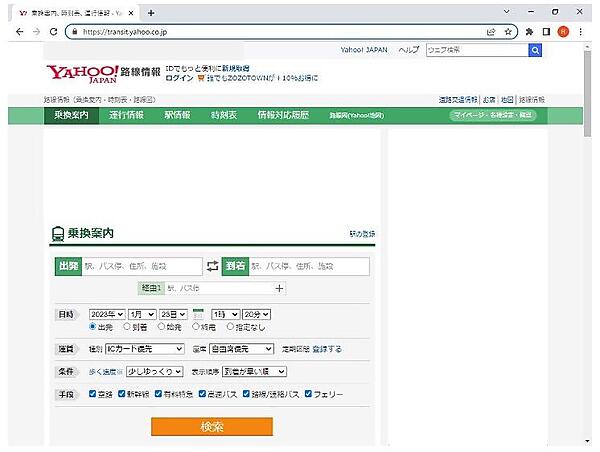Click the browser back arrow
This screenshot has width=600, height=452.
coord(20,32)
